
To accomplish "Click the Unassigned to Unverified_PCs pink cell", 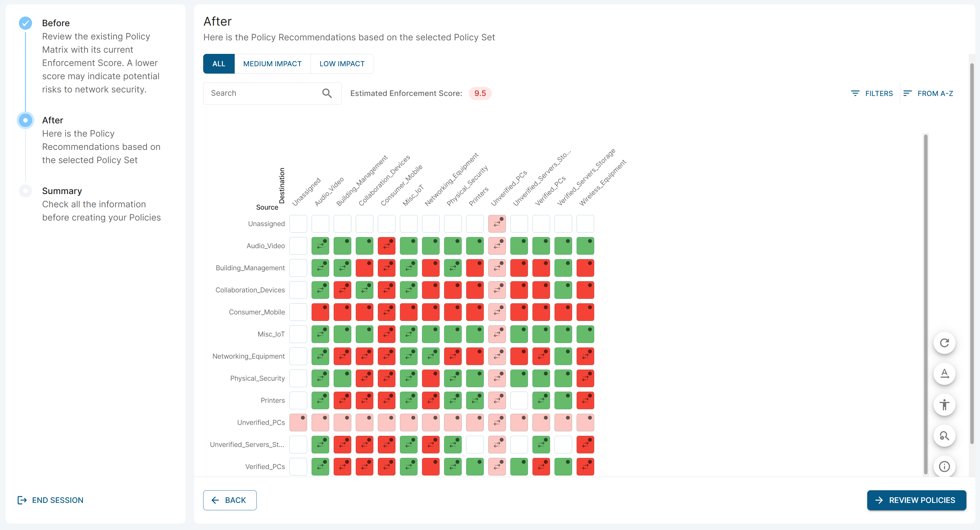I will tap(497, 224).
